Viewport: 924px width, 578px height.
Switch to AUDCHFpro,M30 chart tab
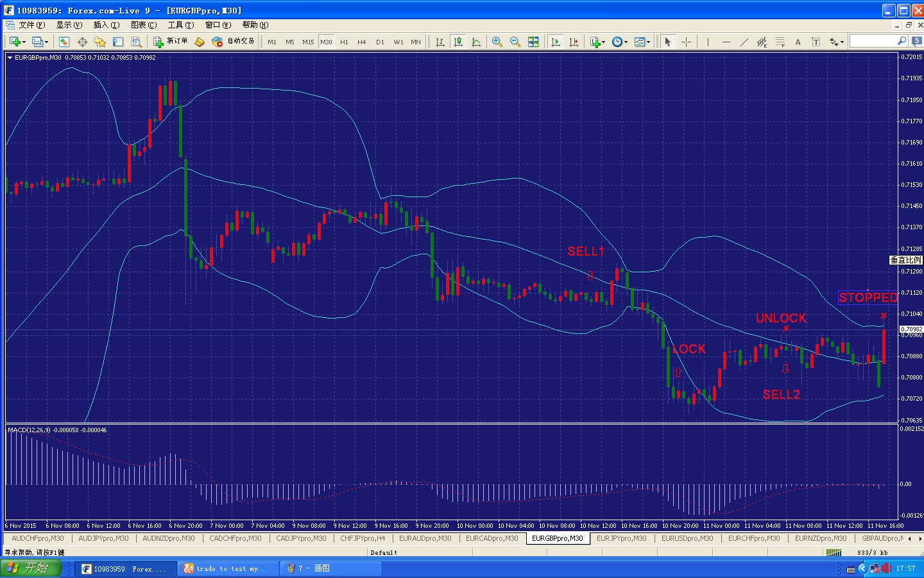(x=38, y=539)
